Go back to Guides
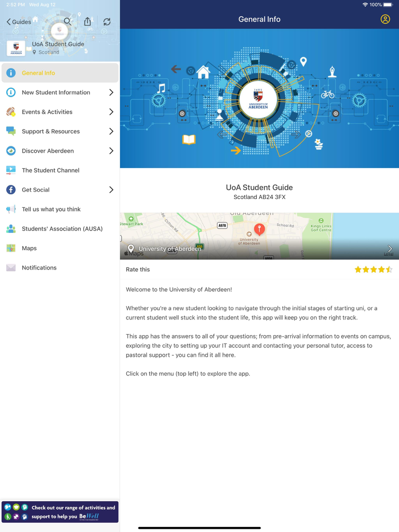399x532 pixels. tap(18, 22)
